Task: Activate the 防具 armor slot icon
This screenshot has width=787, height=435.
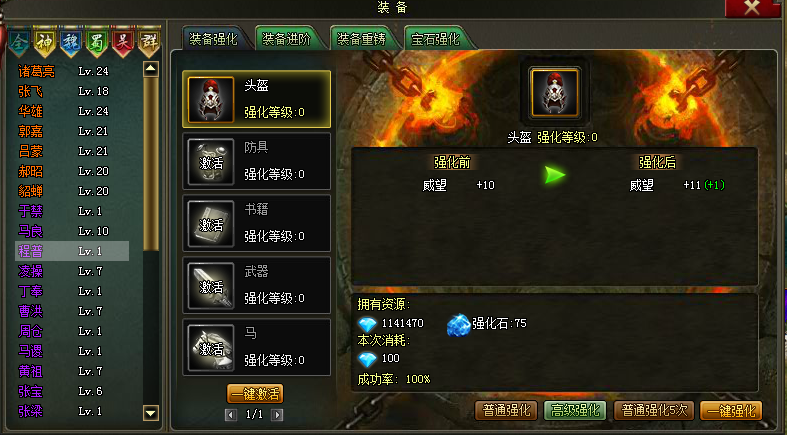Action: tap(211, 162)
